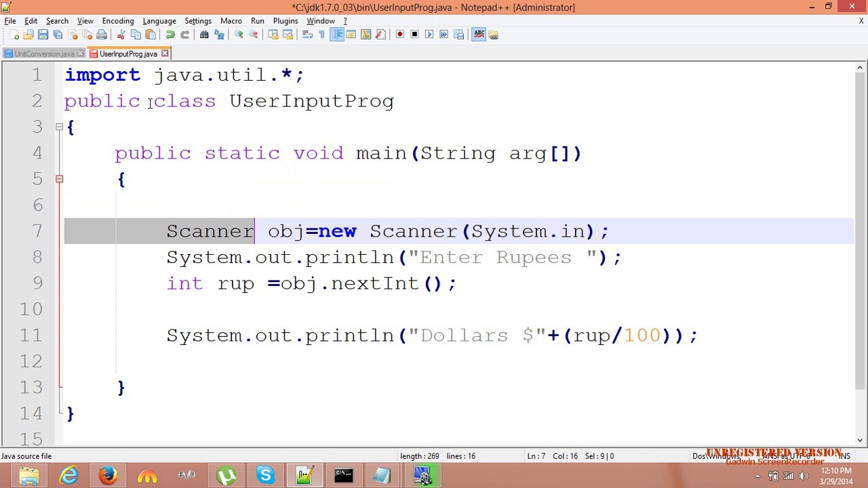
Task: Open the Settings menu
Action: (x=198, y=21)
